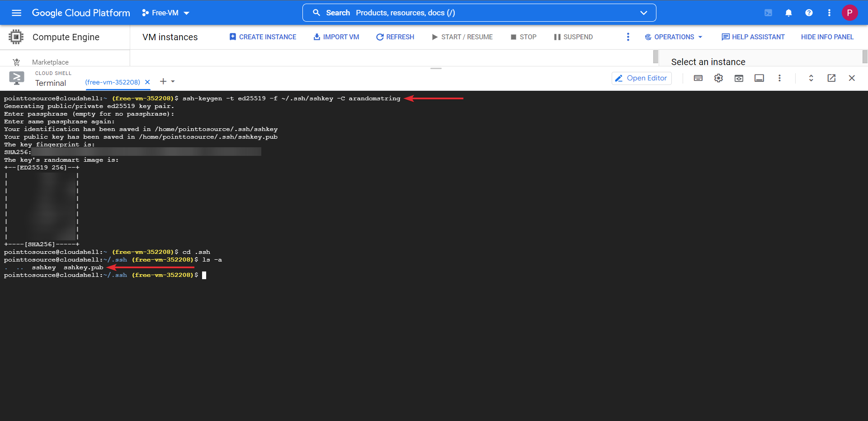Click the VM instances page title
Image resolution: width=868 pixels, height=421 pixels.
click(x=170, y=37)
